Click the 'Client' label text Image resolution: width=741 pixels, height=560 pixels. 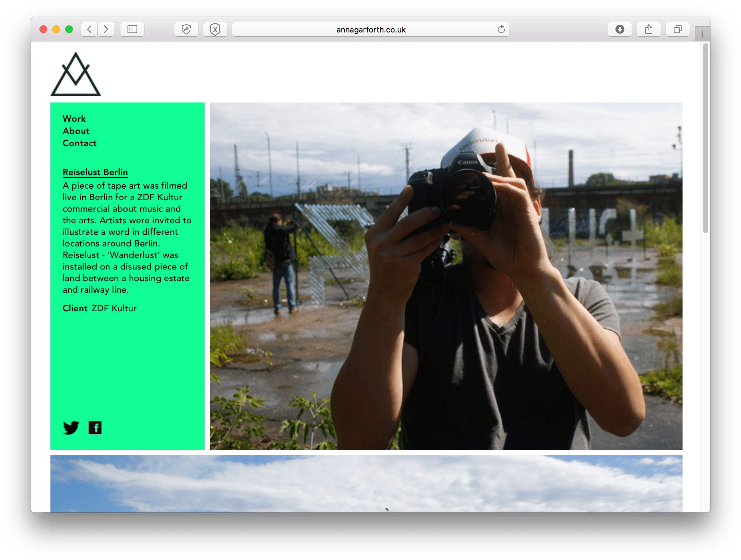[x=75, y=308]
